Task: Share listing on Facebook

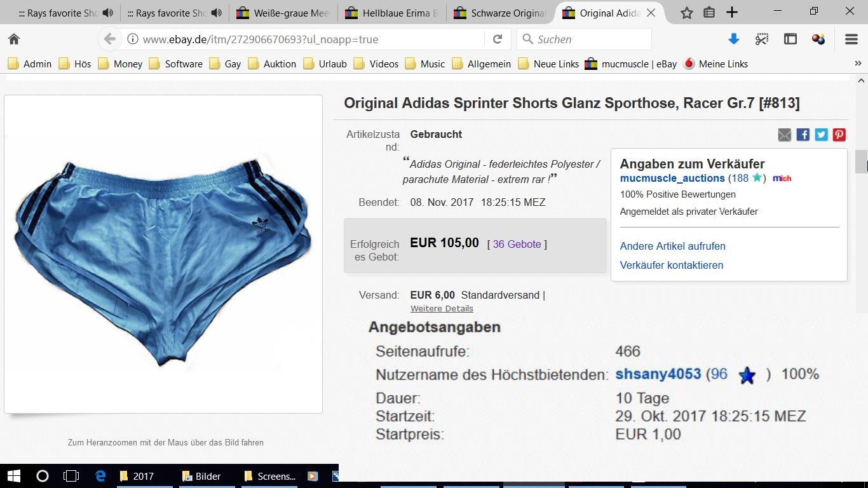Action: 803,135
